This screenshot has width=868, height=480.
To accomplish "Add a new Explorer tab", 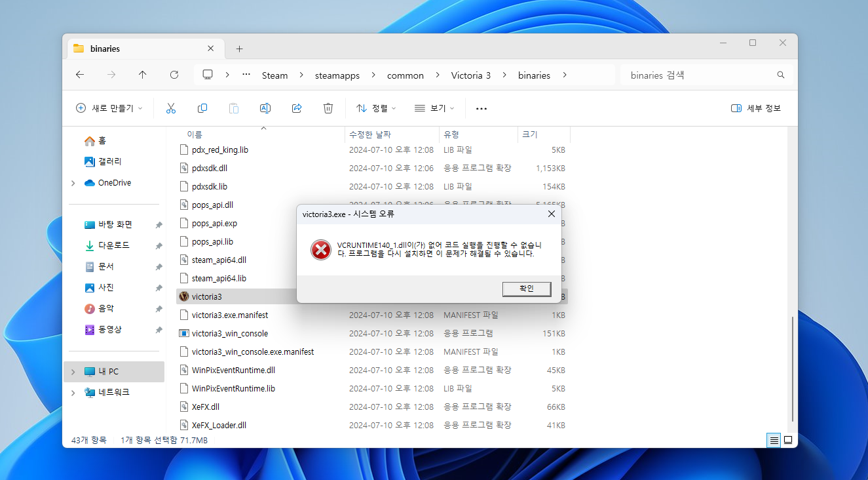I will [x=239, y=49].
